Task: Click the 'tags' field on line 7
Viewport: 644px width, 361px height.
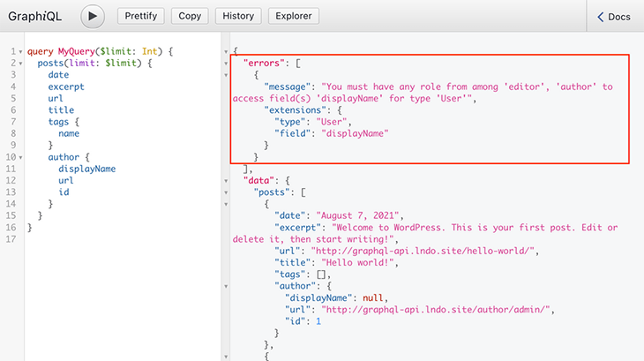Action: point(58,122)
